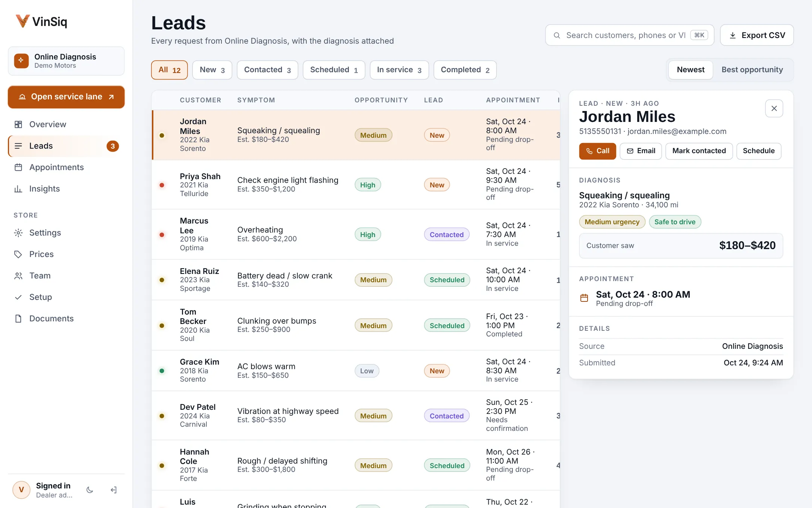Screen dimensions: 812x508
Task: Sort leads by Newest
Action: point(691,70)
